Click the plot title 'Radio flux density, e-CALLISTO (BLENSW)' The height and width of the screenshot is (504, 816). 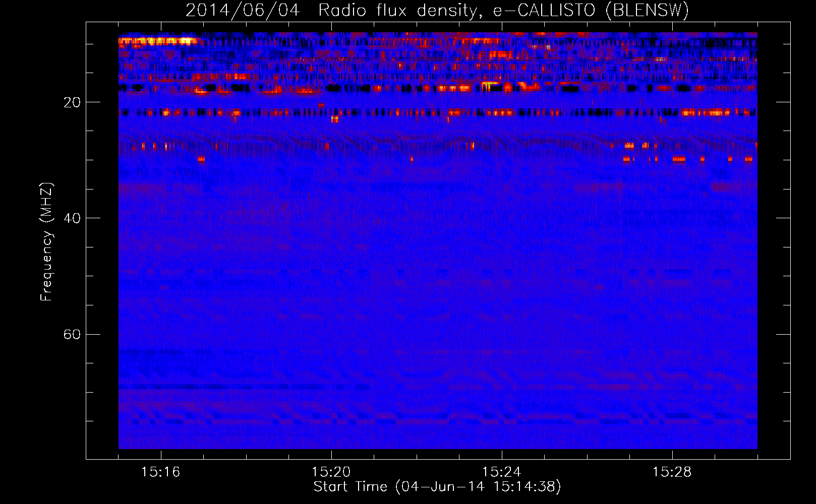[x=503, y=10]
